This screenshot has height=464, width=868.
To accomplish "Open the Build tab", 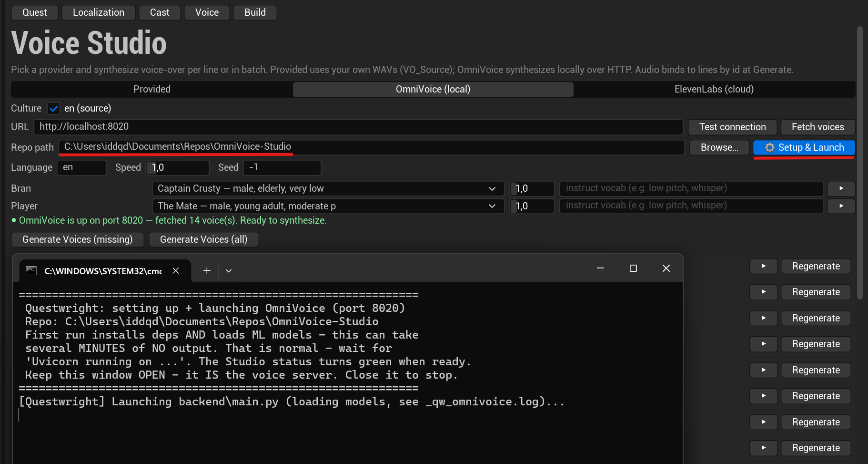I will (x=255, y=12).
